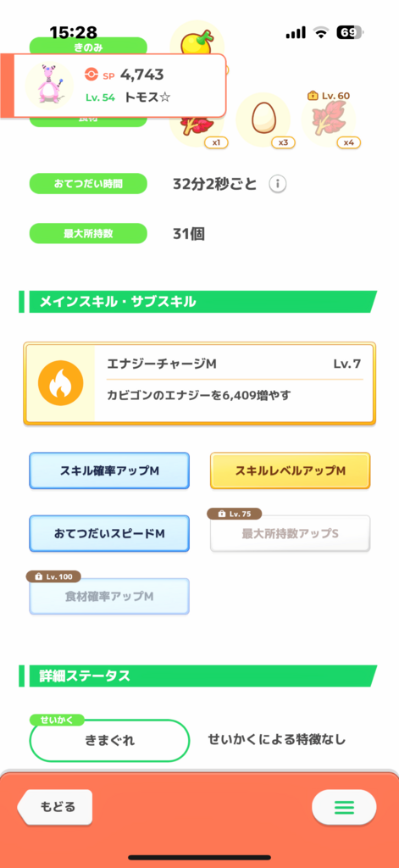Open the エナジーチャージM main skill card
Image resolution: width=399 pixels, height=868 pixels.
click(x=199, y=384)
